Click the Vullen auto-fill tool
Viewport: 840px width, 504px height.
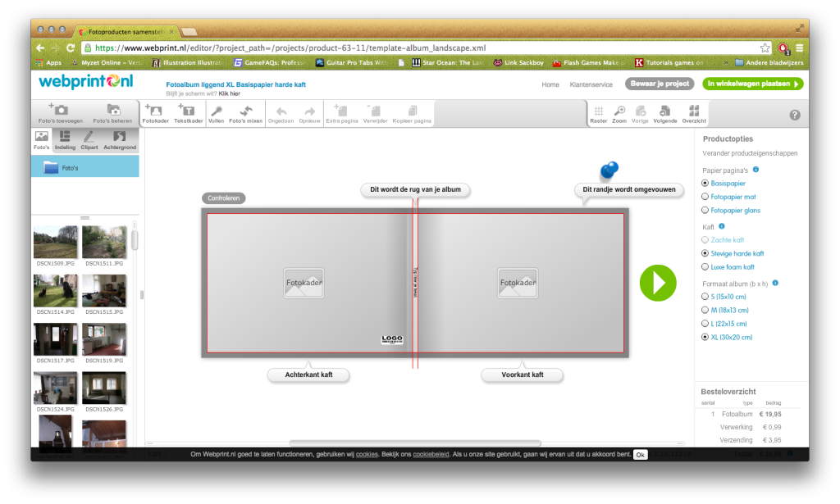coord(217,111)
